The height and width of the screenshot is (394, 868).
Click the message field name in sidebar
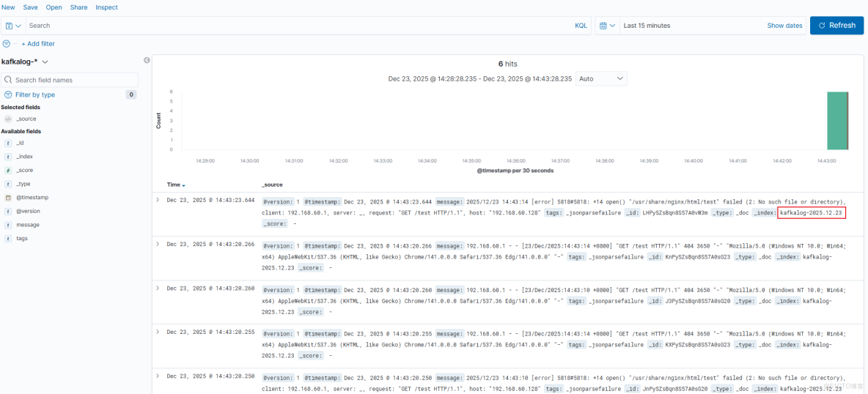tap(28, 225)
